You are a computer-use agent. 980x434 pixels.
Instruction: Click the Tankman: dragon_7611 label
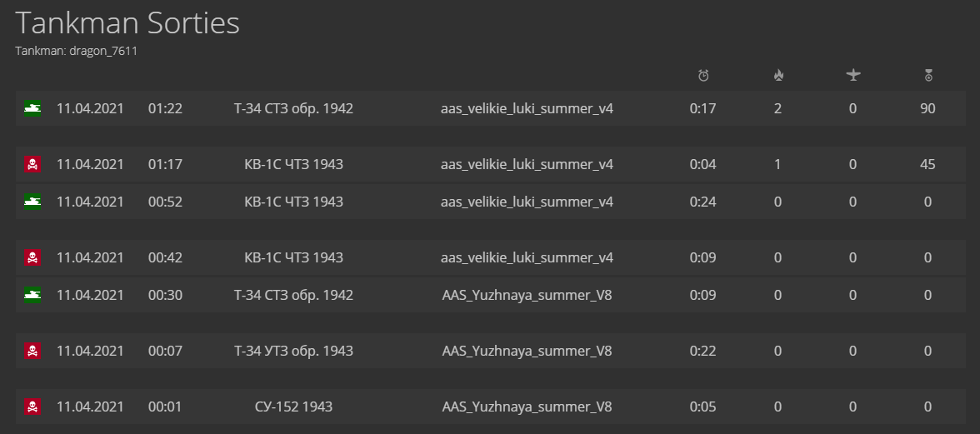pos(77,51)
